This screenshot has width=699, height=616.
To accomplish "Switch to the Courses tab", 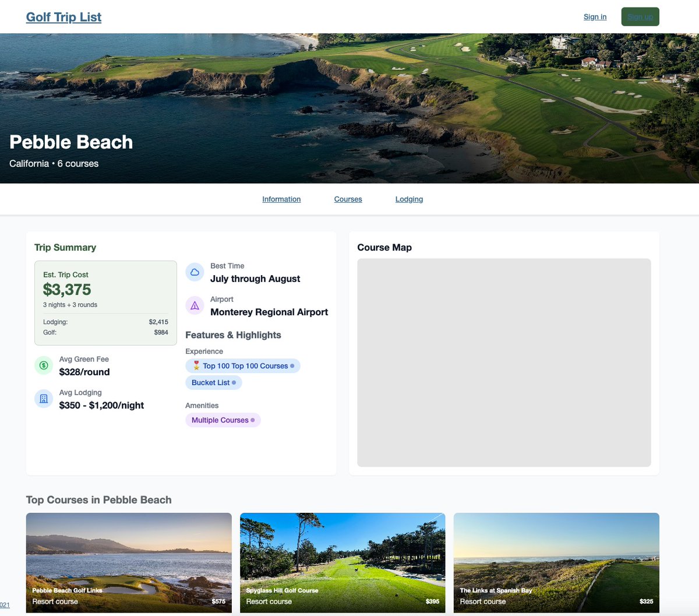I will pyautogui.click(x=348, y=199).
